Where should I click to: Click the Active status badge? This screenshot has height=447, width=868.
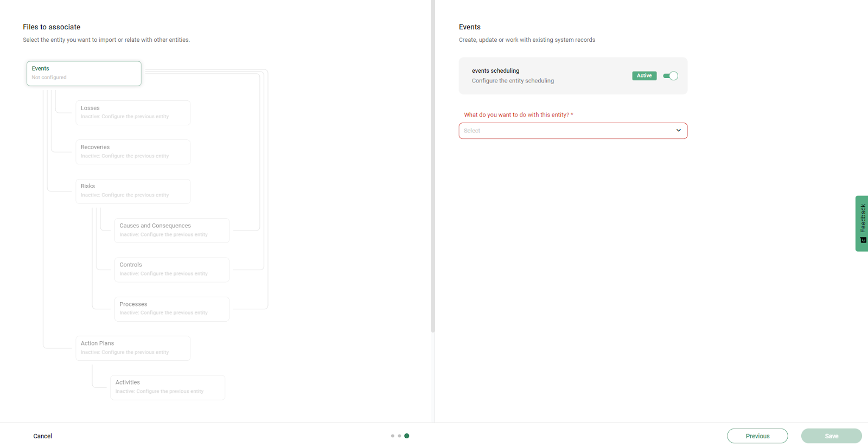coord(644,76)
